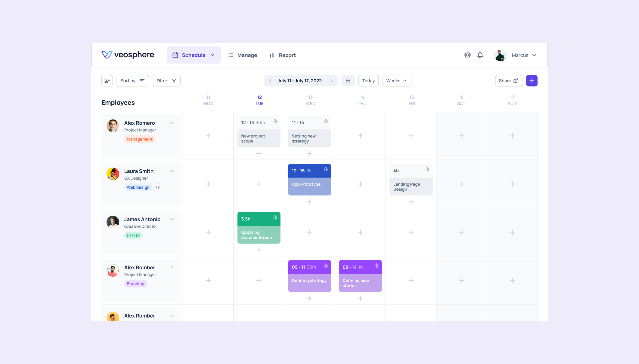Click the settings gear icon
639x364 pixels.
tap(468, 55)
